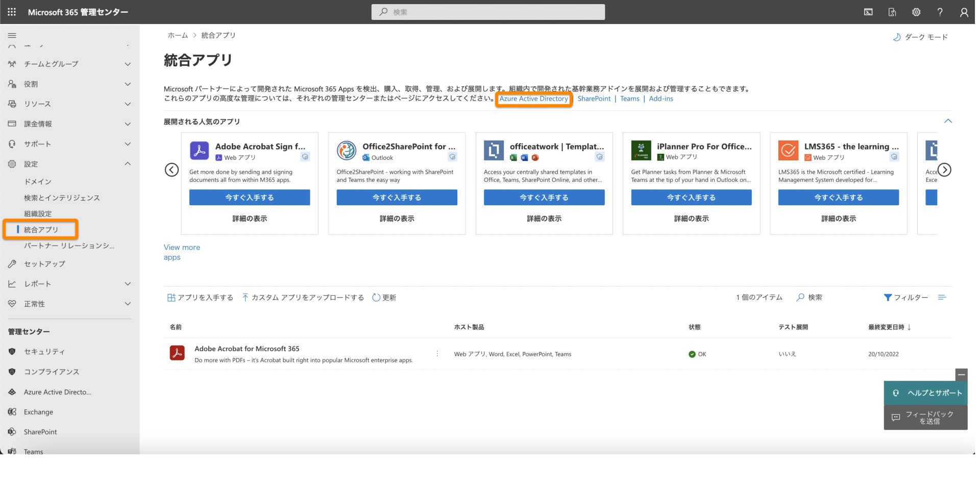Open Teams link in description
The width and height of the screenshot is (980, 499).
[x=629, y=99]
